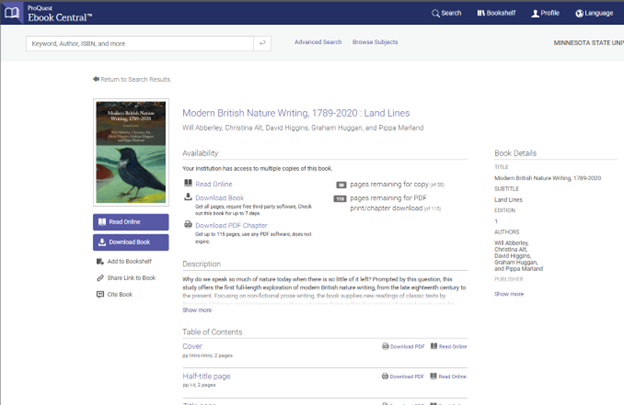Submit search with the enter arrow button

(x=262, y=43)
